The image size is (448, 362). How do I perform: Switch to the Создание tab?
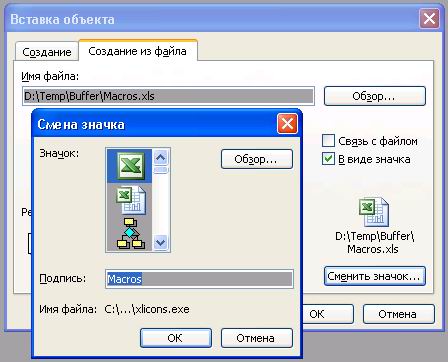point(47,52)
